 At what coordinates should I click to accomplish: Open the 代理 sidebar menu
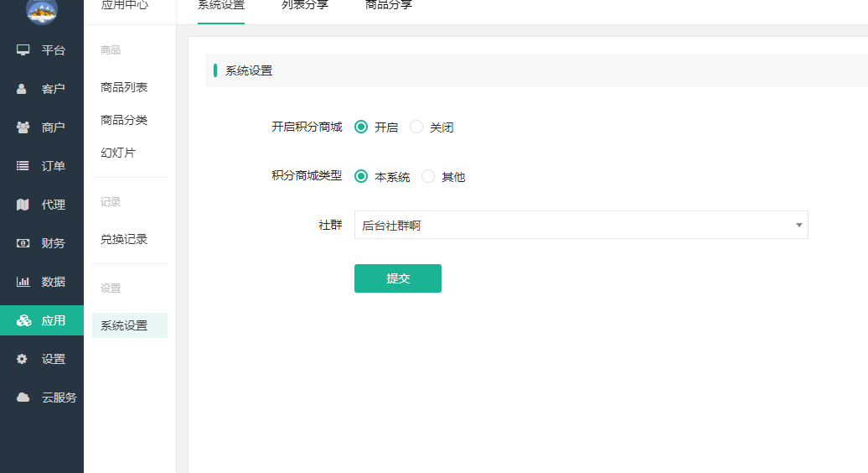point(42,205)
